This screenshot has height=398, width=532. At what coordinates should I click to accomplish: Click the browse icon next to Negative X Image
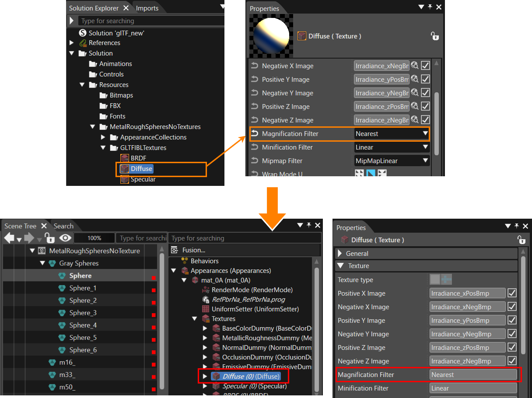pos(415,66)
